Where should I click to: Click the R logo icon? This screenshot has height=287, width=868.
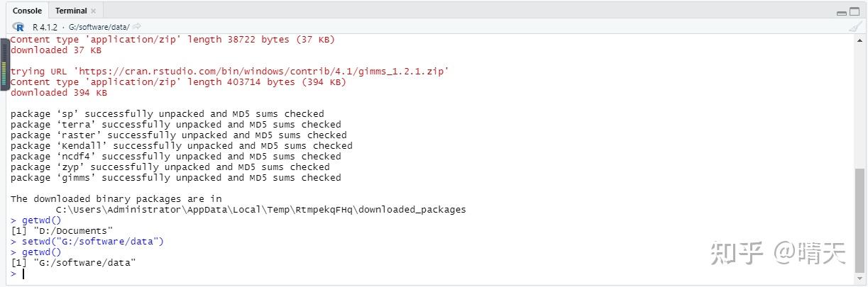pyautogui.click(x=18, y=26)
